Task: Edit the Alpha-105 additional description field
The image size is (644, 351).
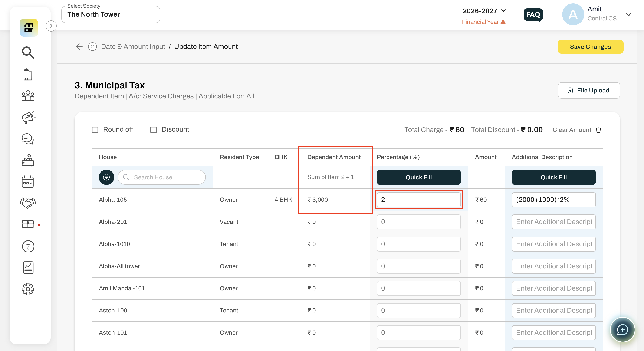Action: click(x=553, y=200)
